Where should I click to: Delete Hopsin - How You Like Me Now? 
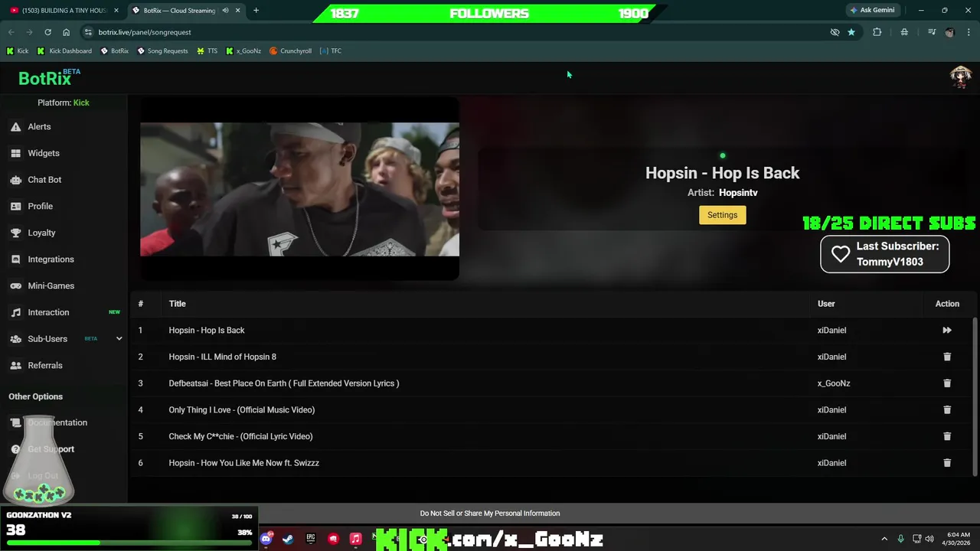tap(947, 463)
